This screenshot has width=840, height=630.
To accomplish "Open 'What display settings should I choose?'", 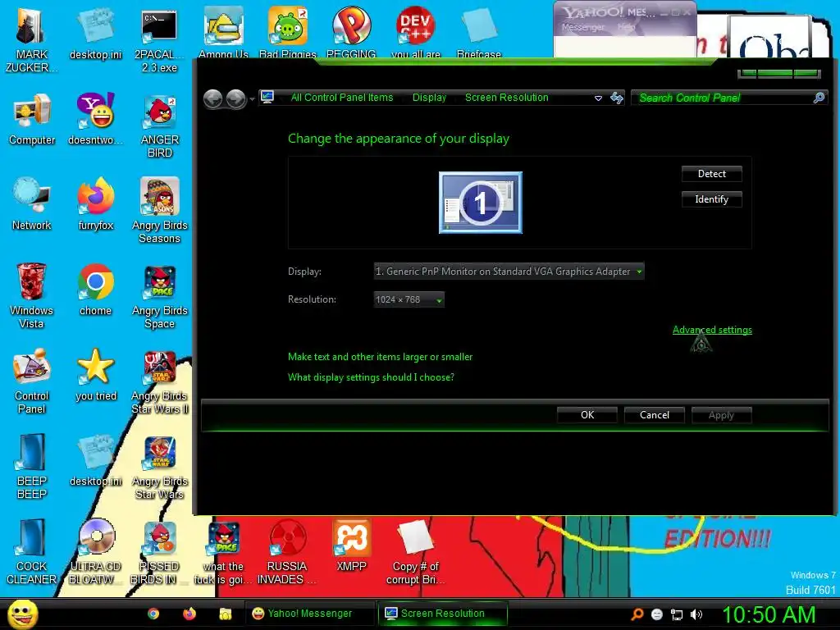I will click(x=371, y=377).
